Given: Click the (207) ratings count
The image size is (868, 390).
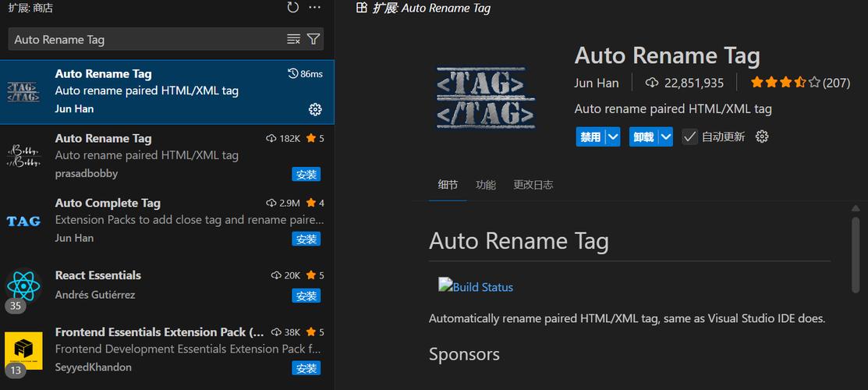Looking at the screenshot, I should click(836, 83).
